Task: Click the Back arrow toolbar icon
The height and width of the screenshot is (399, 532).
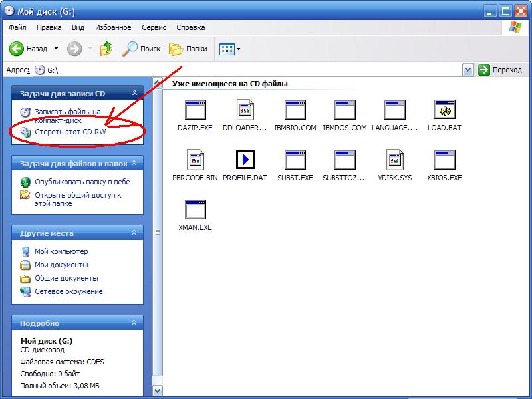Action: tap(17, 49)
